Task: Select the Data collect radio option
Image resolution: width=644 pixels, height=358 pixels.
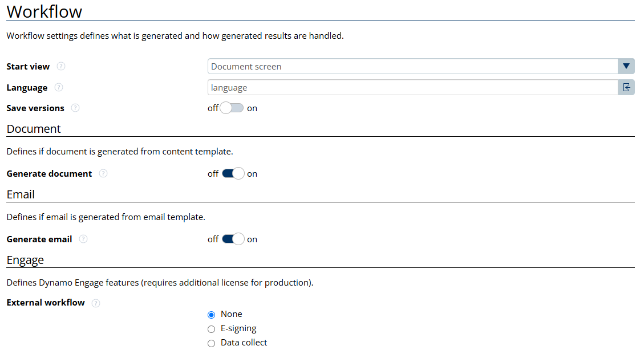Action: (x=212, y=343)
